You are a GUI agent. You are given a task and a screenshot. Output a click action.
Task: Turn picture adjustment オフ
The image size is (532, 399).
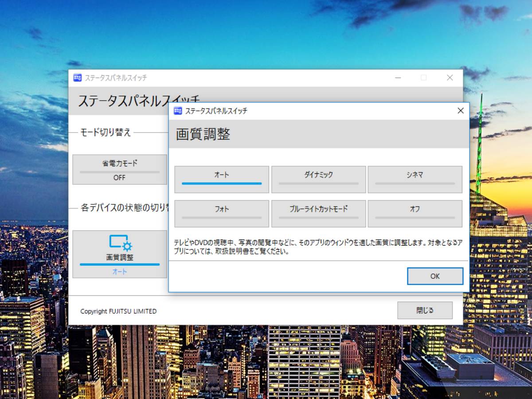(415, 213)
